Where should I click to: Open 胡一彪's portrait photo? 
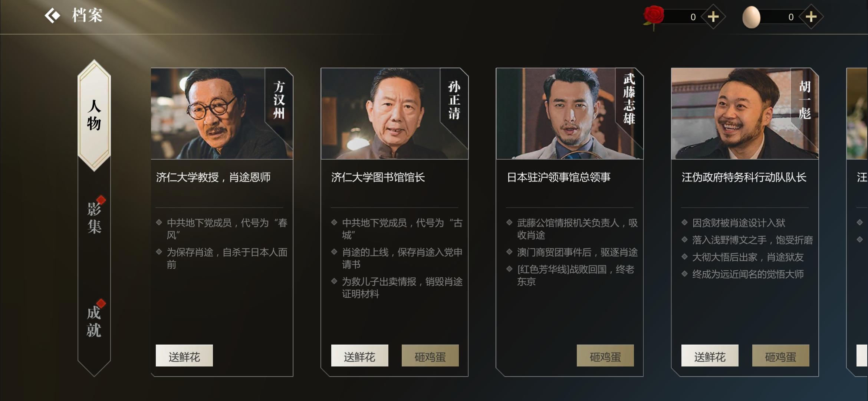(745, 114)
